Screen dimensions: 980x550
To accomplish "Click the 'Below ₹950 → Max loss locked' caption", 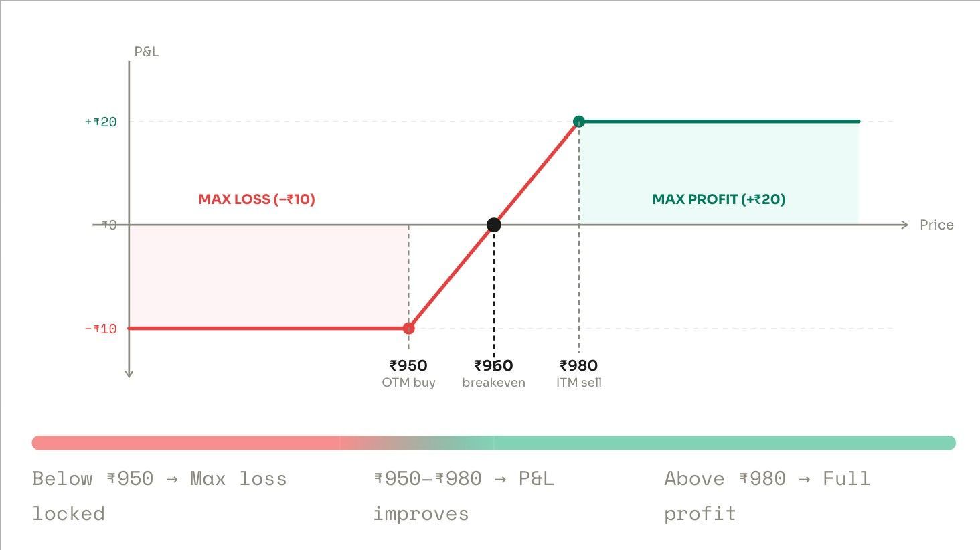I will (159, 496).
